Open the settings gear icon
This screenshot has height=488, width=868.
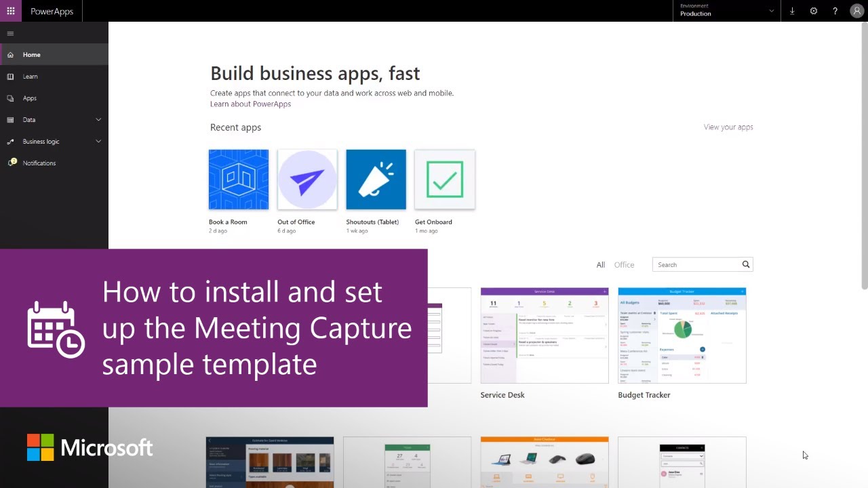click(814, 11)
